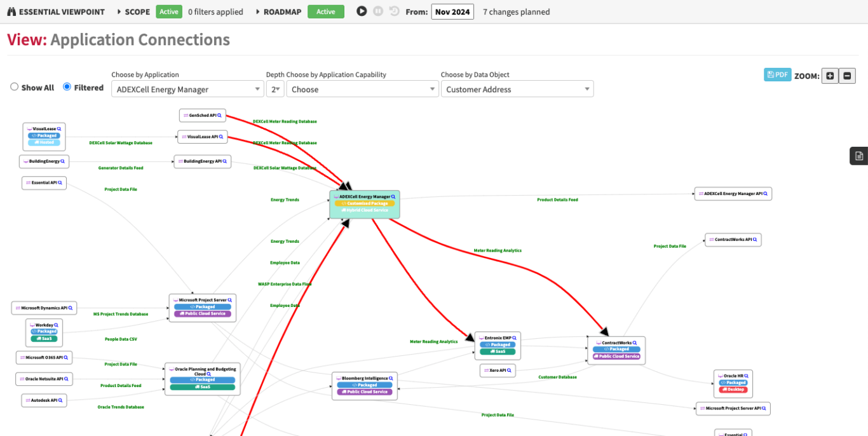The image size is (868, 436).
Task: Click magnifier on VisualLease API node
Action: tap(221, 137)
